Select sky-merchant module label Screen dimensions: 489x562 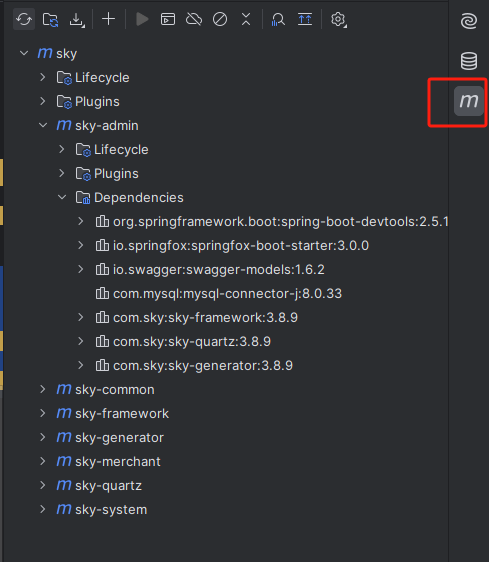coord(118,462)
